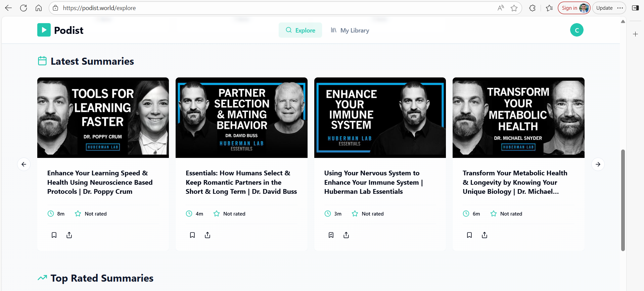644x291 pixels.
Task: Go to previous summaries with left arrow
Action: (x=24, y=164)
